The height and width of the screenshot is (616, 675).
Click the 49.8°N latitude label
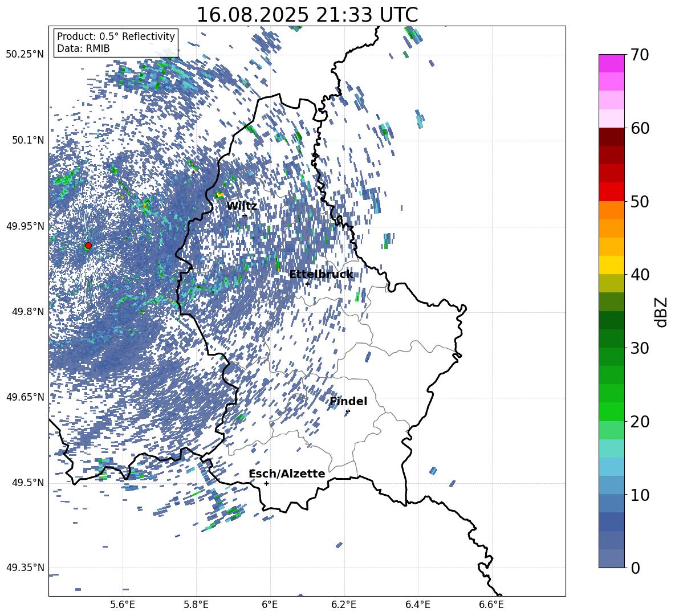28,312
